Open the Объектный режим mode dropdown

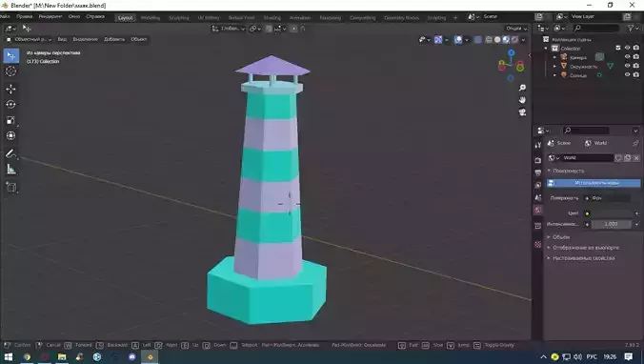click(x=29, y=39)
